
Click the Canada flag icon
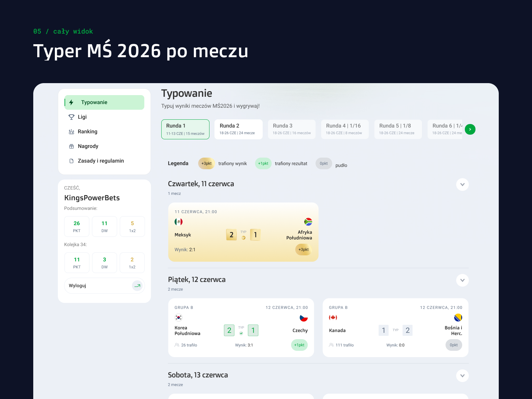tap(333, 318)
